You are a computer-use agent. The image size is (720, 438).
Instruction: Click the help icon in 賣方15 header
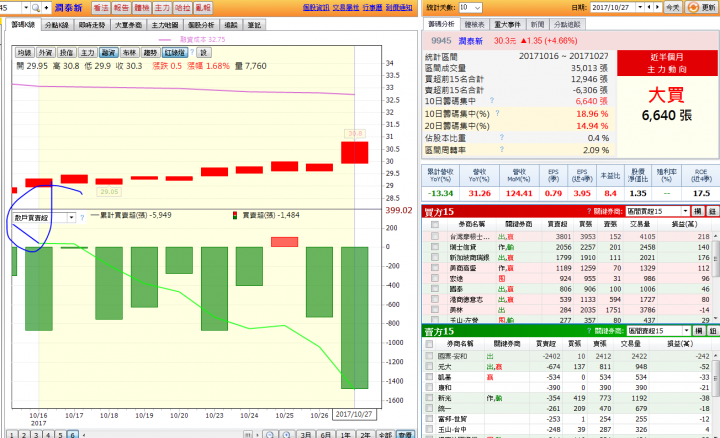click(590, 331)
